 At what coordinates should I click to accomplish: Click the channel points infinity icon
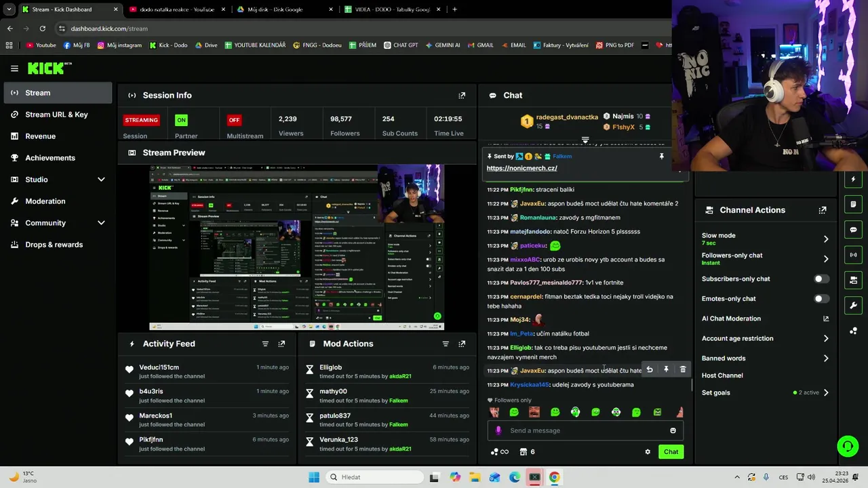tap(499, 452)
